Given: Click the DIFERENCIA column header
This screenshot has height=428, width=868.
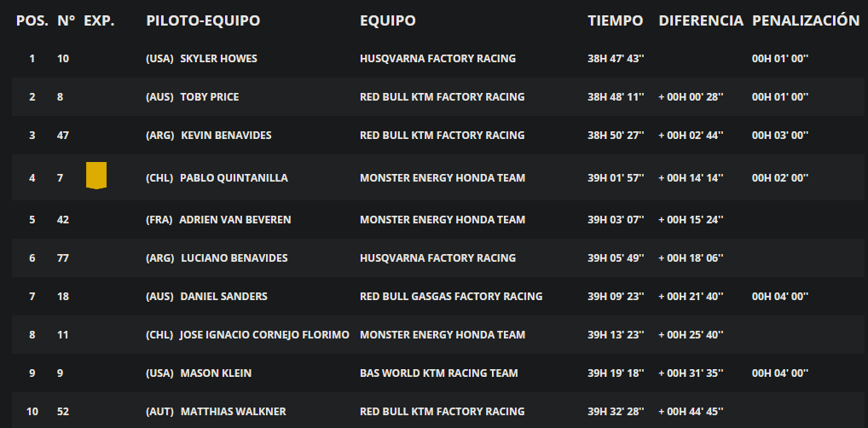Looking at the screenshot, I should pos(700,20).
